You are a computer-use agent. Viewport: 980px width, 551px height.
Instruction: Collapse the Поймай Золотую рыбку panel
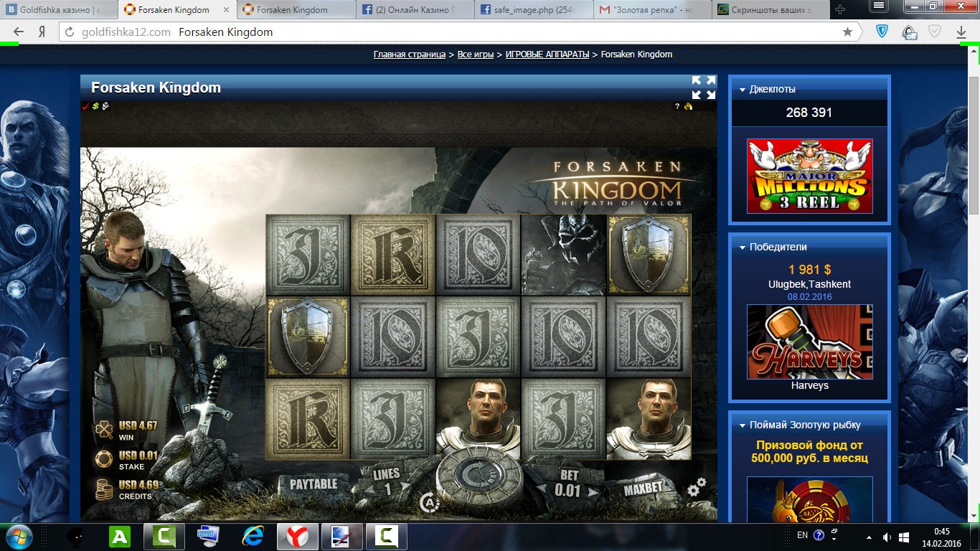pos(742,425)
